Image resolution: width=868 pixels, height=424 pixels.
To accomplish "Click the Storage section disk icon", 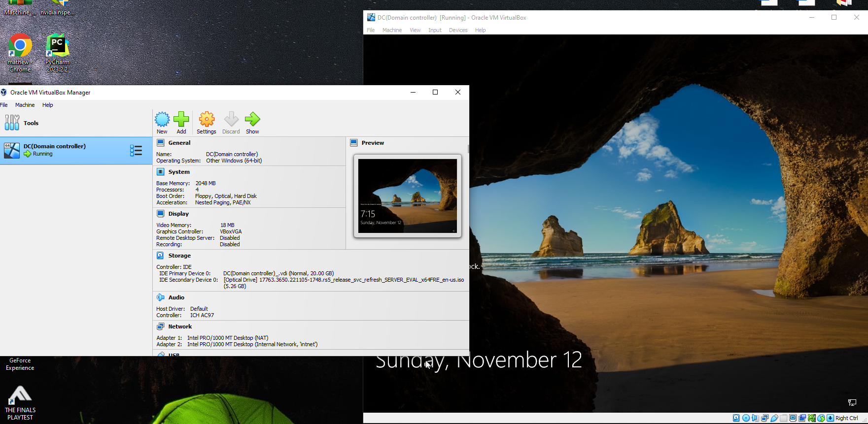I will [x=160, y=256].
